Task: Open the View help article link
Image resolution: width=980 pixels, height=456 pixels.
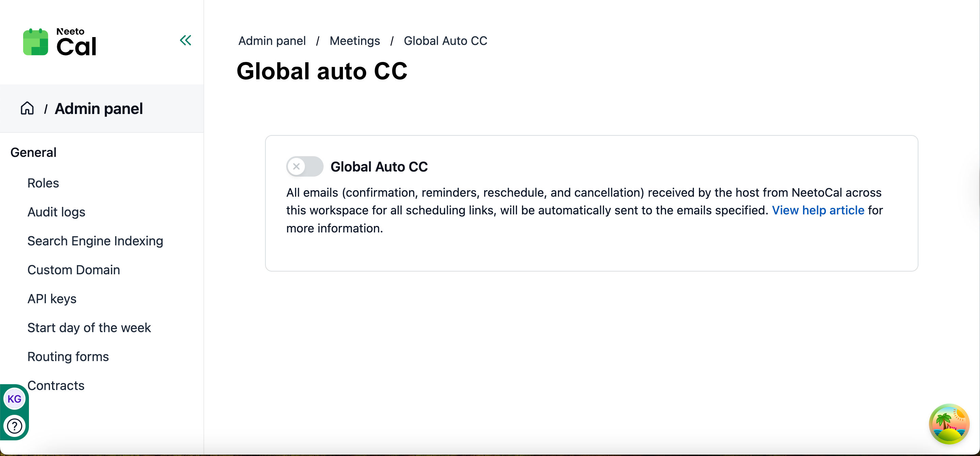Action: (818, 210)
